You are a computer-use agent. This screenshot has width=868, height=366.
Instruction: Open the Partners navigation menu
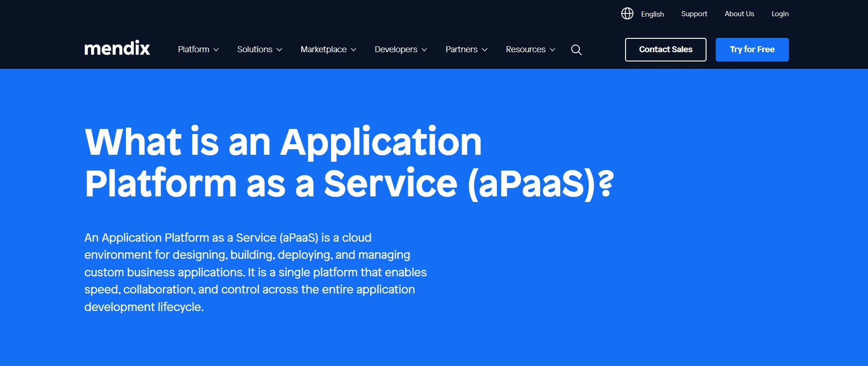461,49
